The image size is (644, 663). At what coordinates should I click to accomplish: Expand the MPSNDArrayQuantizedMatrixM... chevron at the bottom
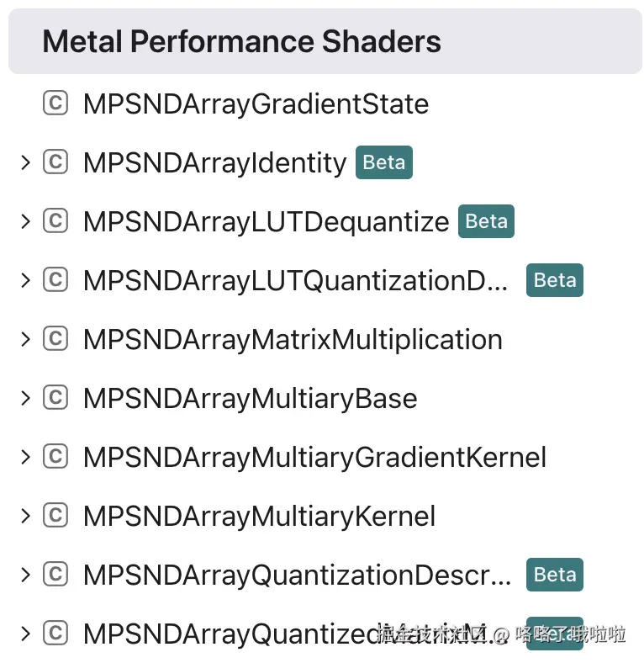[x=26, y=634]
